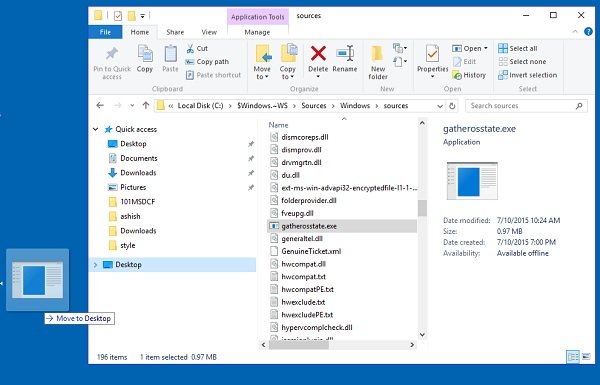Click the Rename icon in ribbon
The height and width of the screenshot is (385, 600).
(345, 54)
